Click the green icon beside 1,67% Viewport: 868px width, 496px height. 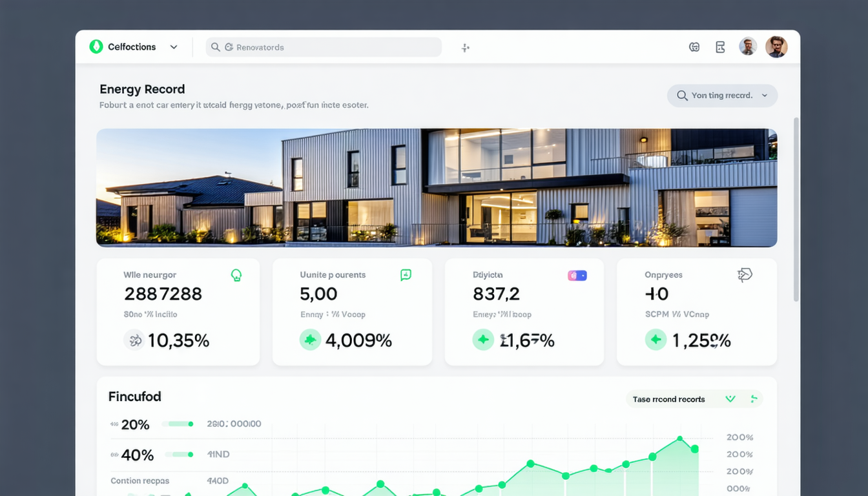tap(483, 340)
